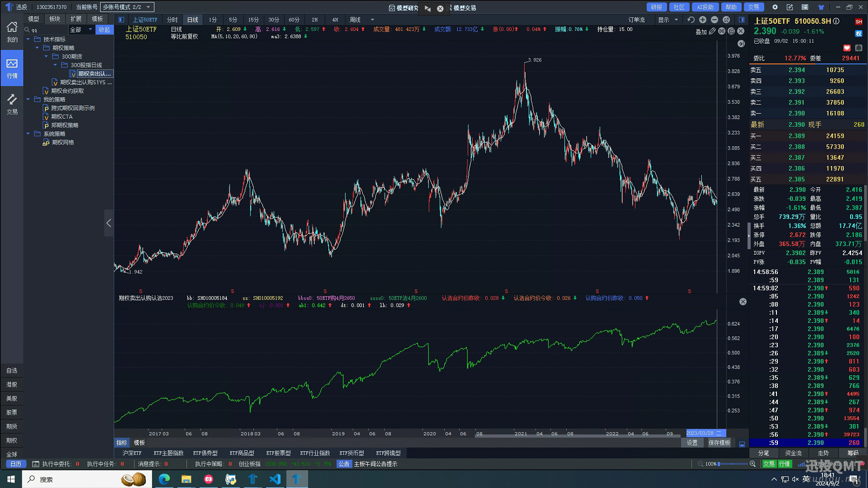Click the red SH badge icon
This screenshot has width=868, height=488.
(859, 22)
